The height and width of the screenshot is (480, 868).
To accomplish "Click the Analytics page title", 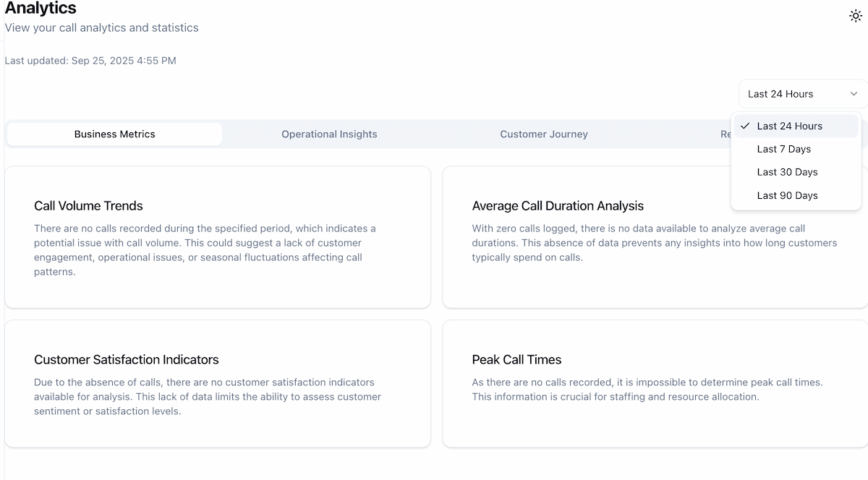I will point(41,9).
